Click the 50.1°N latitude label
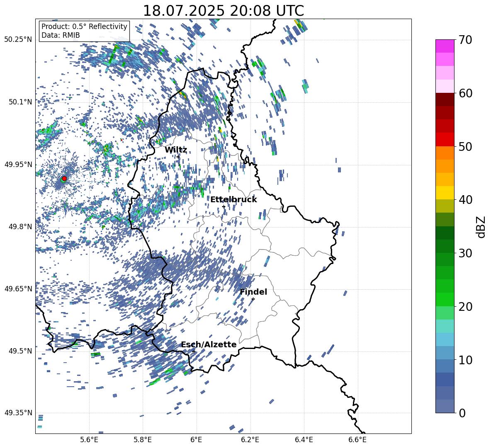Screen dimensions: 491x448 pyautogui.click(x=20, y=102)
